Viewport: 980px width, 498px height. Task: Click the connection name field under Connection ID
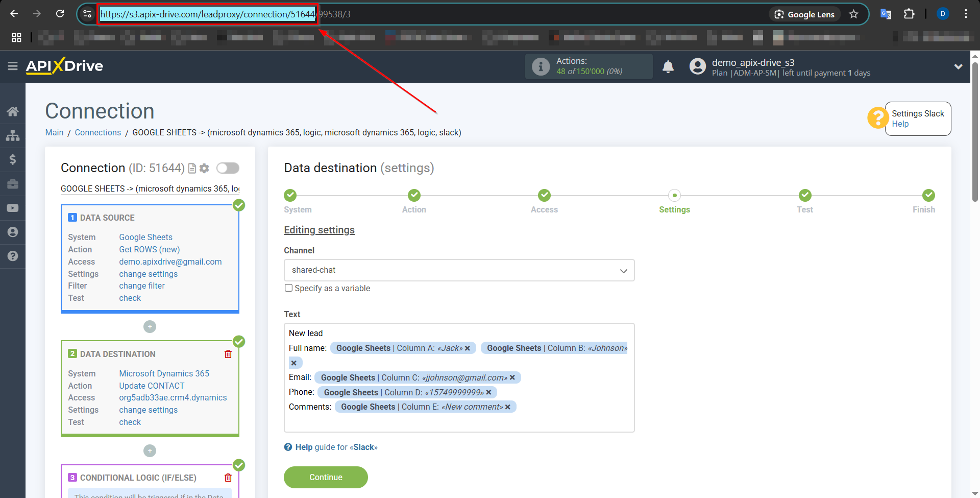(x=150, y=188)
